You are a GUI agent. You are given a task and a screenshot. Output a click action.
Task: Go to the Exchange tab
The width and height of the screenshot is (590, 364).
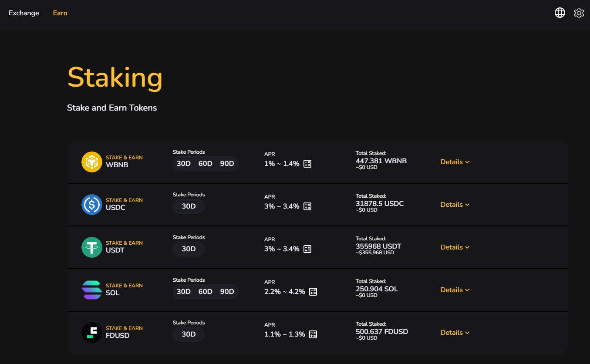(24, 13)
